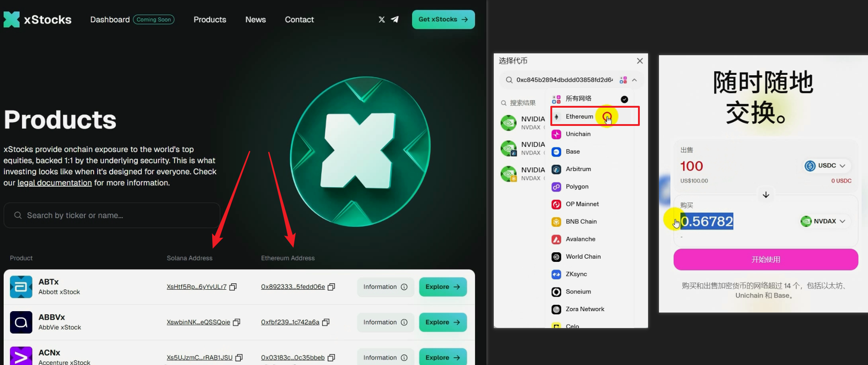Click the search magnifier in token dialog
Viewport: 868px width, 365px height.
pyautogui.click(x=509, y=80)
